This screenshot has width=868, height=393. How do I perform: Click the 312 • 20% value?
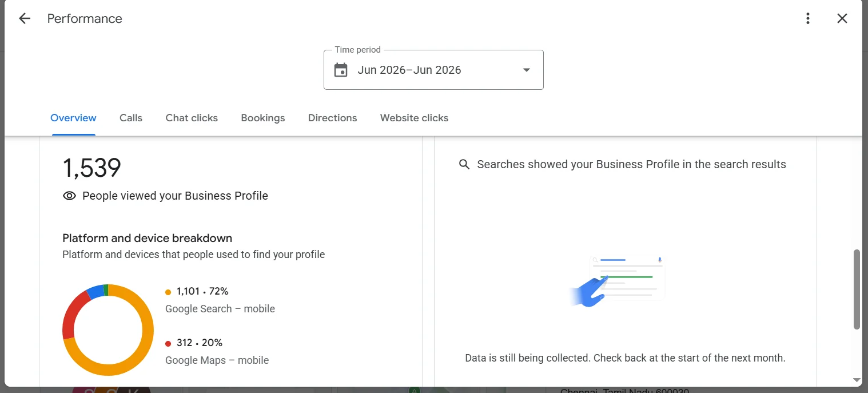click(x=200, y=343)
